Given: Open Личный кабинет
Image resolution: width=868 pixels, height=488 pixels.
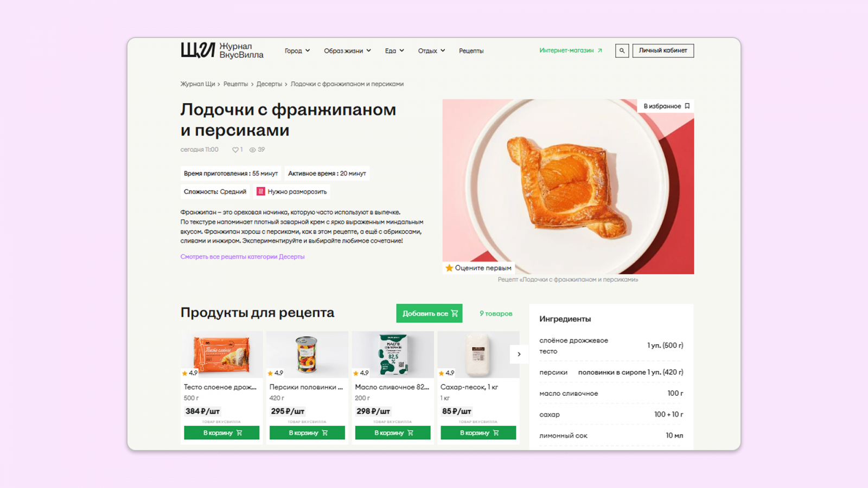Looking at the screenshot, I should click(663, 50).
